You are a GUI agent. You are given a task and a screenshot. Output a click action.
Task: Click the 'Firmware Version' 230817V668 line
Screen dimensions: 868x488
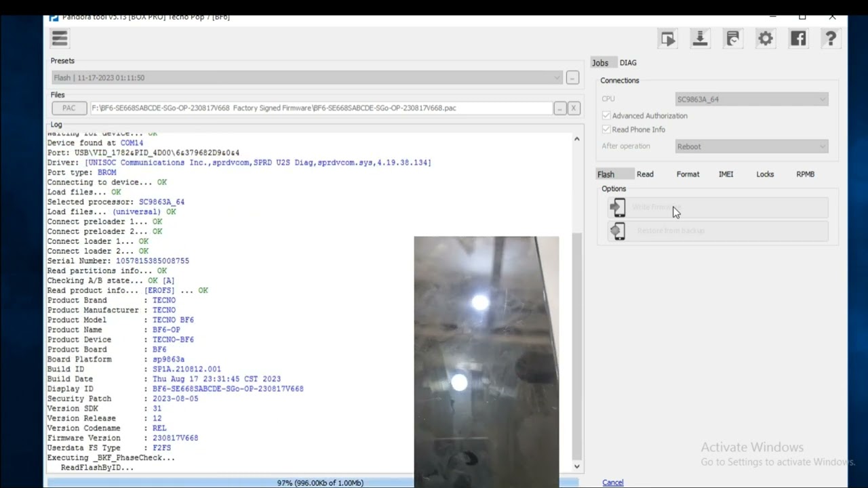123,439
